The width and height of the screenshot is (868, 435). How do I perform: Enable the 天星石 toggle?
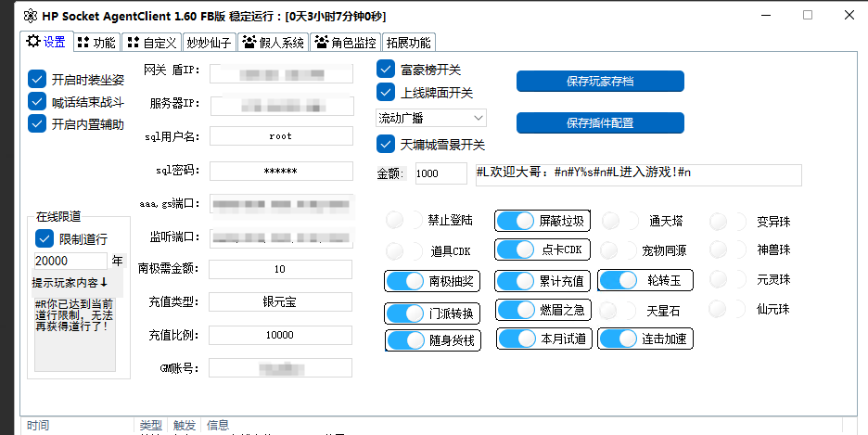619,311
